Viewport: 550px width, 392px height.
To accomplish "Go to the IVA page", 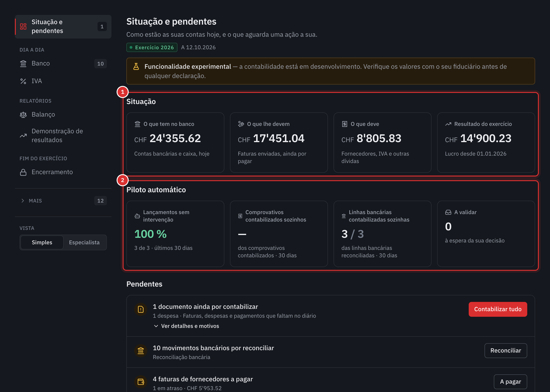I will tap(63, 81).
